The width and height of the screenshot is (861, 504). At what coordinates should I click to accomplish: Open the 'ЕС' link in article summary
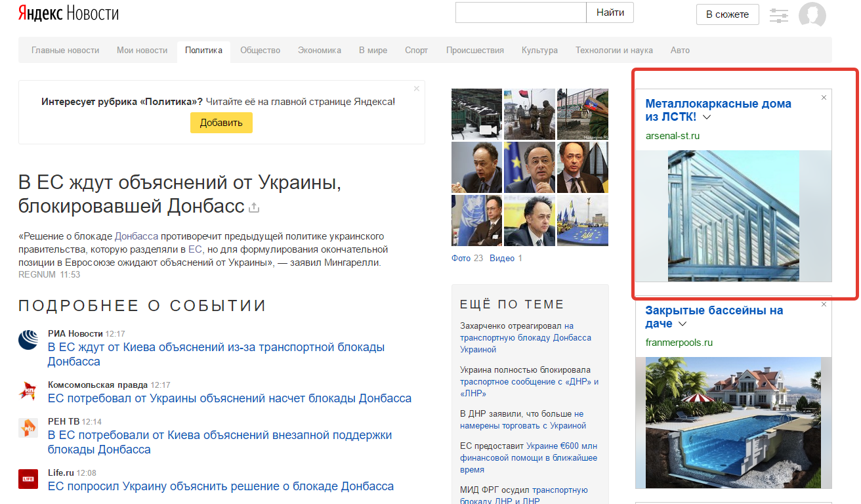click(195, 249)
